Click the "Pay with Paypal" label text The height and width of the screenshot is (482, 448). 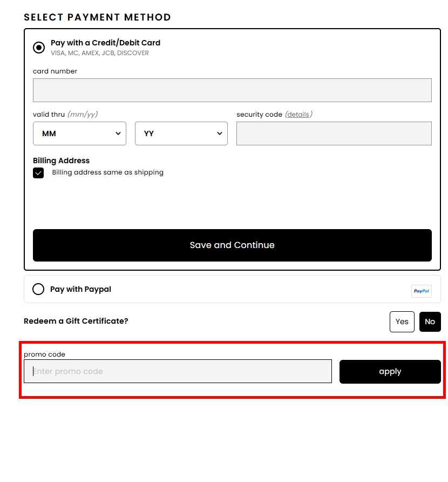click(80, 289)
